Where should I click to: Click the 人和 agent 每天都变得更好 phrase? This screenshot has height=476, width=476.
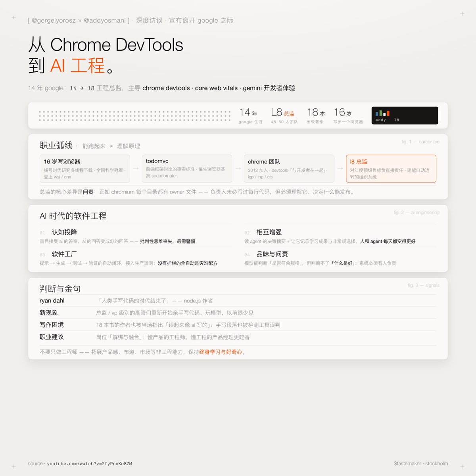pyautogui.click(x=388, y=241)
